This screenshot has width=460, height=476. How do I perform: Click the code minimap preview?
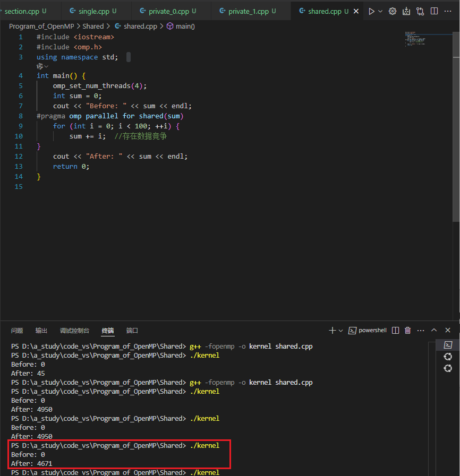tap(415, 39)
